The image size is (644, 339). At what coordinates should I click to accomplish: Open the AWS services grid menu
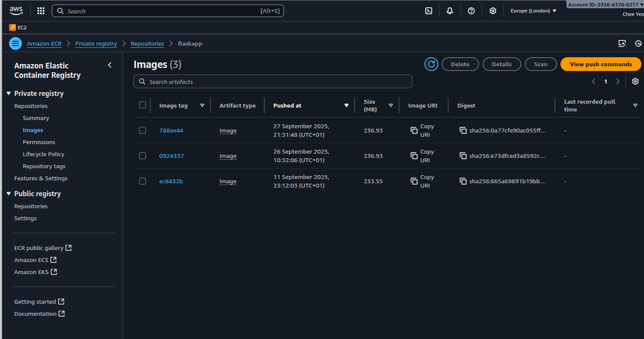(x=41, y=11)
